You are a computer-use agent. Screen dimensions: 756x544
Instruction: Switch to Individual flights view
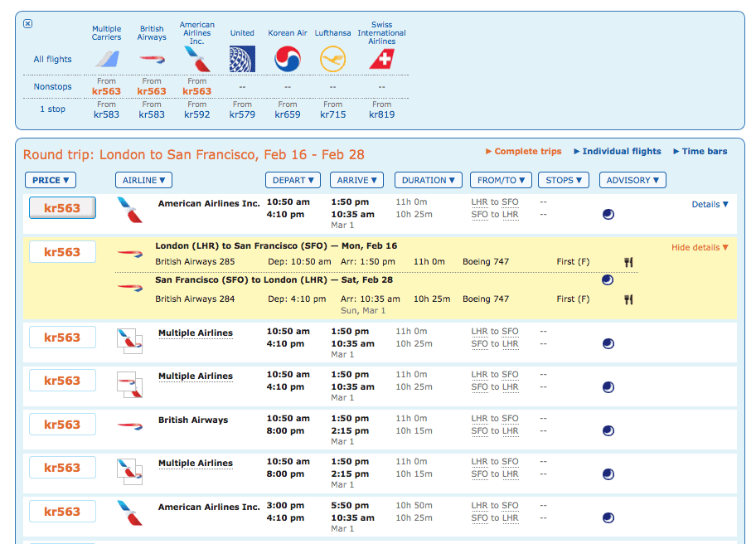pyautogui.click(x=617, y=152)
